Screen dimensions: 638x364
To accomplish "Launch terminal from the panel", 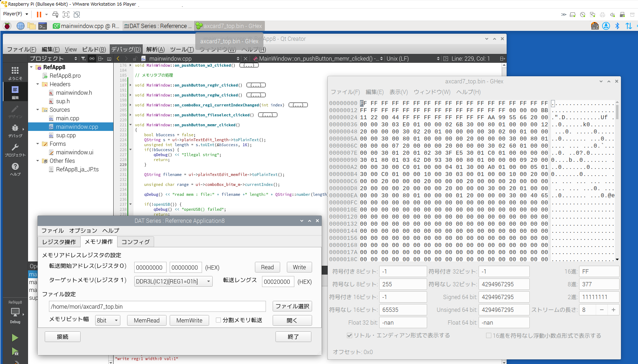I will [x=43, y=26].
